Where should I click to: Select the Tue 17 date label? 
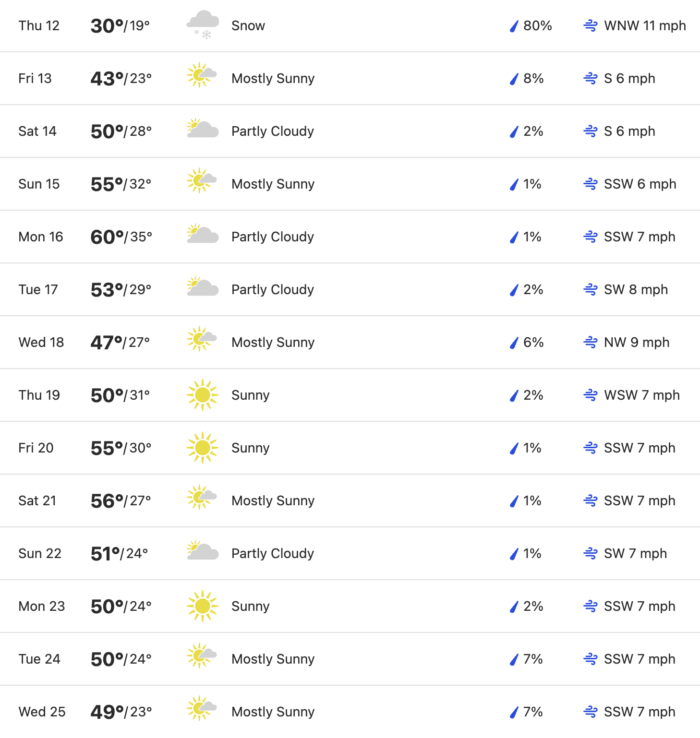[38, 289]
